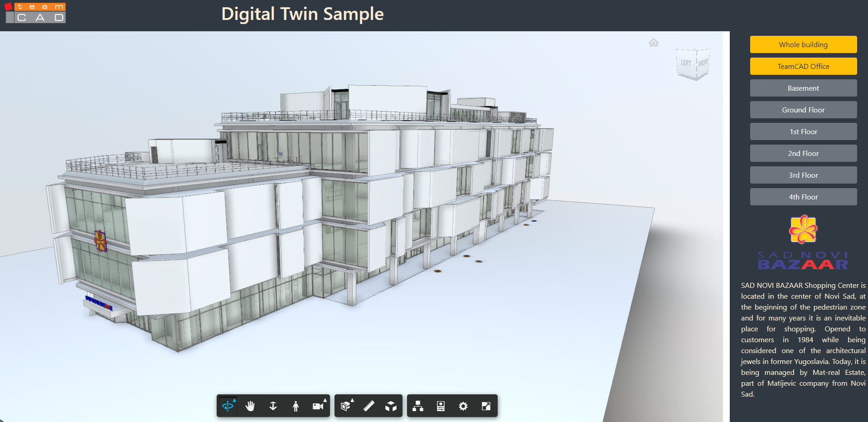The height and width of the screenshot is (422, 868).
Task: Enter full screen mode
Action: 485,406
